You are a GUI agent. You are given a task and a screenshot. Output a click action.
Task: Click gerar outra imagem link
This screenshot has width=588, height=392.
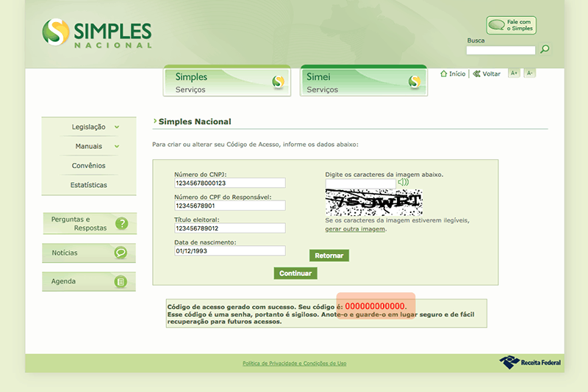[355, 229]
